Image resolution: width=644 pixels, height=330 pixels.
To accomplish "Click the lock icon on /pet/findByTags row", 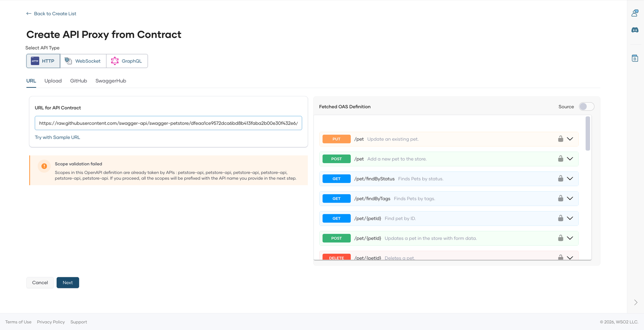I will point(560,198).
